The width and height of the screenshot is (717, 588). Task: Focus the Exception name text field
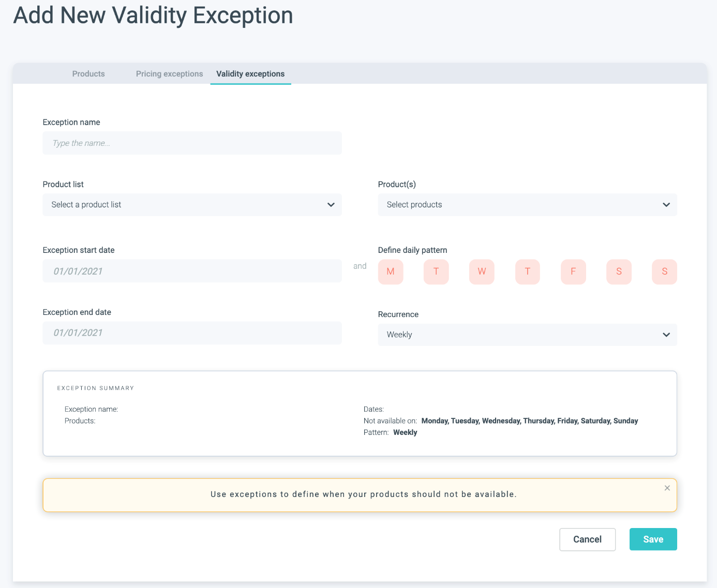tap(192, 143)
